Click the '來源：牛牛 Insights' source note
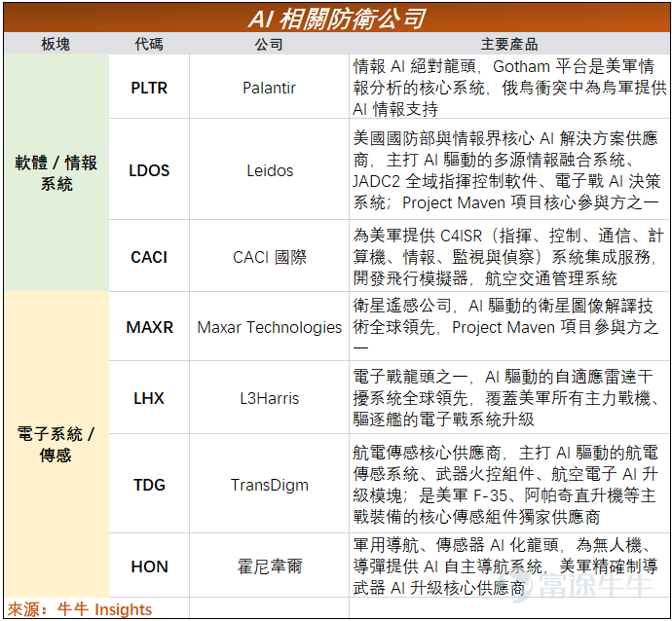This screenshot has height=621, width=672. pos(80,609)
